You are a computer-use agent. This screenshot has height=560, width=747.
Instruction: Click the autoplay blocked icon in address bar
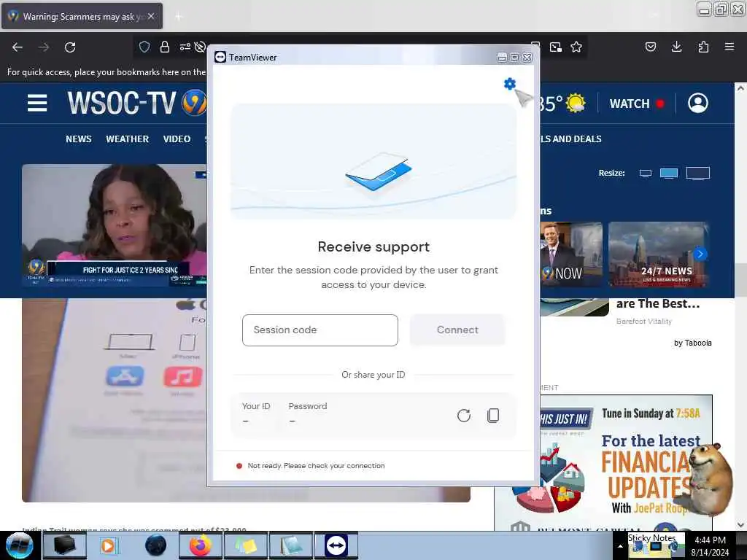point(200,47)
